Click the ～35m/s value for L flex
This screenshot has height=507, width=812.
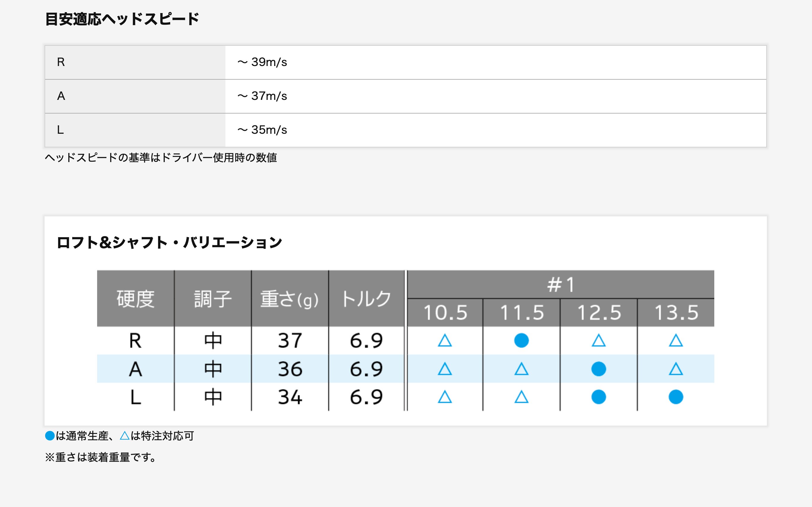click(x=262, y=130)
